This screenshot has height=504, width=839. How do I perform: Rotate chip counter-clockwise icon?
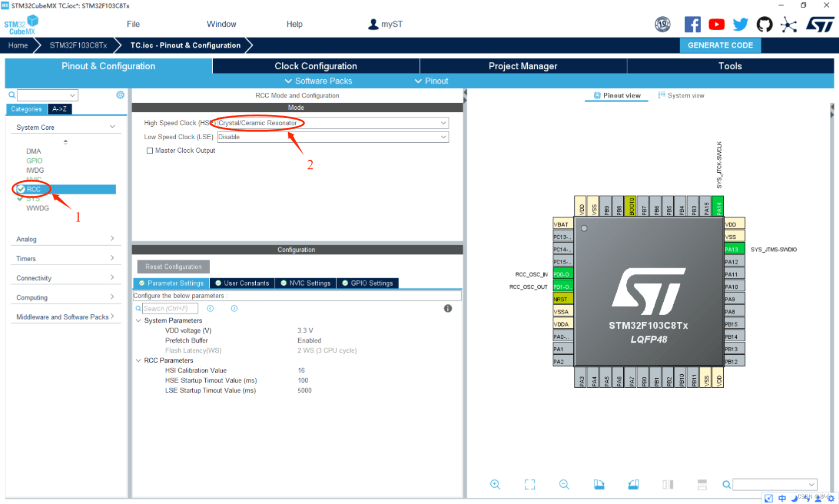pyautogui.click(x=633, y=484)
